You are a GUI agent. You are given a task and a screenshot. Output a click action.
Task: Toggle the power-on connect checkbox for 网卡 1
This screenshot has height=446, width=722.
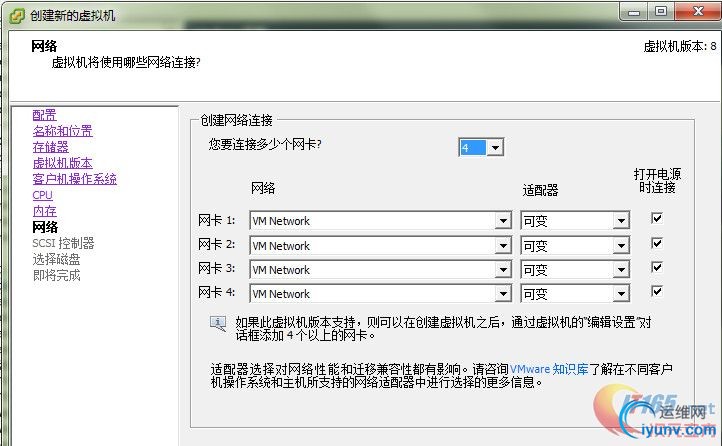(x=657, y=218)
